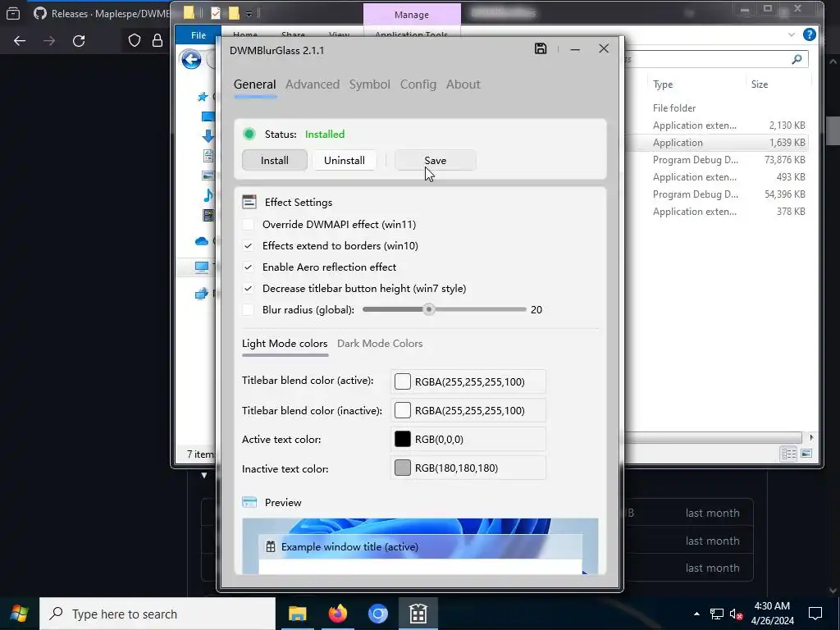Open the File menu in Explorer
This screenshot has width=840, height=630.
point(199,34)
